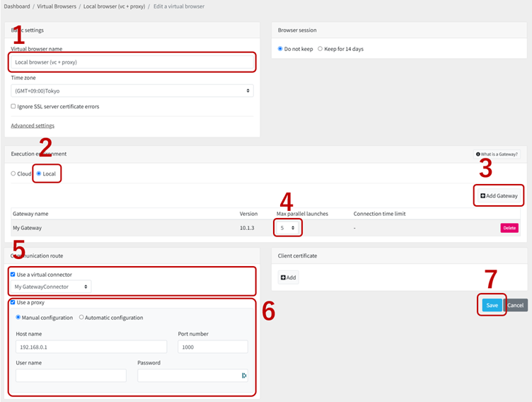Choose Local execution environment
Image resolution: width=532 pixels, height=402 pixels.
click(39, 173)
